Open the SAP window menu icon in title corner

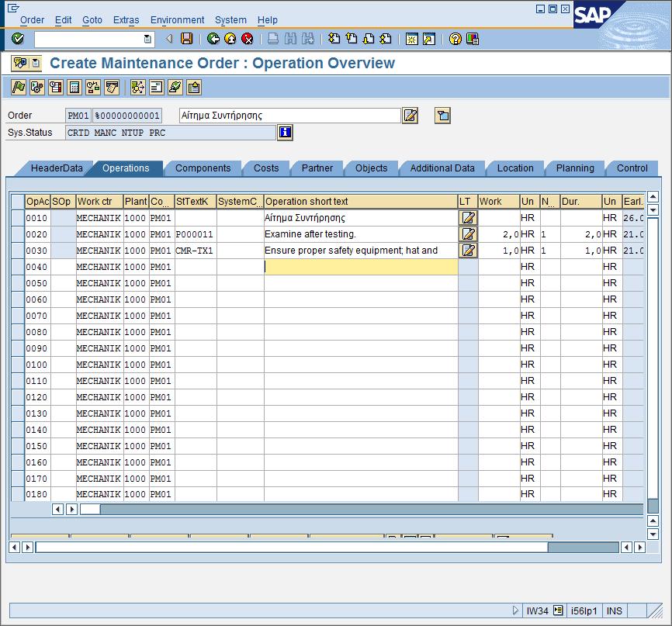13,8
